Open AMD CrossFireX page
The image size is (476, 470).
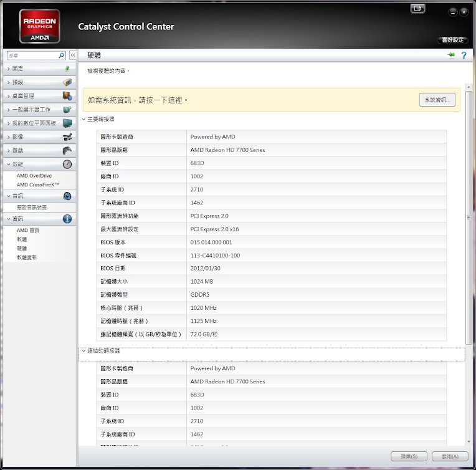(x=38, y=185)
